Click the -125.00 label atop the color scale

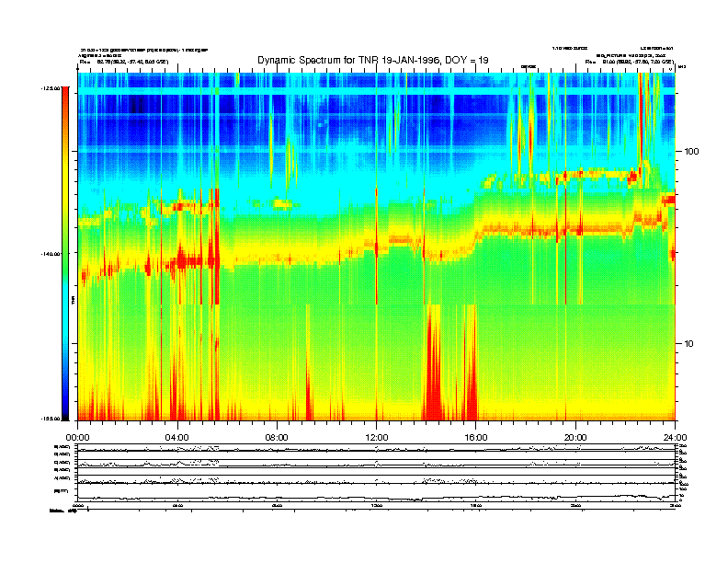point(51,87)
